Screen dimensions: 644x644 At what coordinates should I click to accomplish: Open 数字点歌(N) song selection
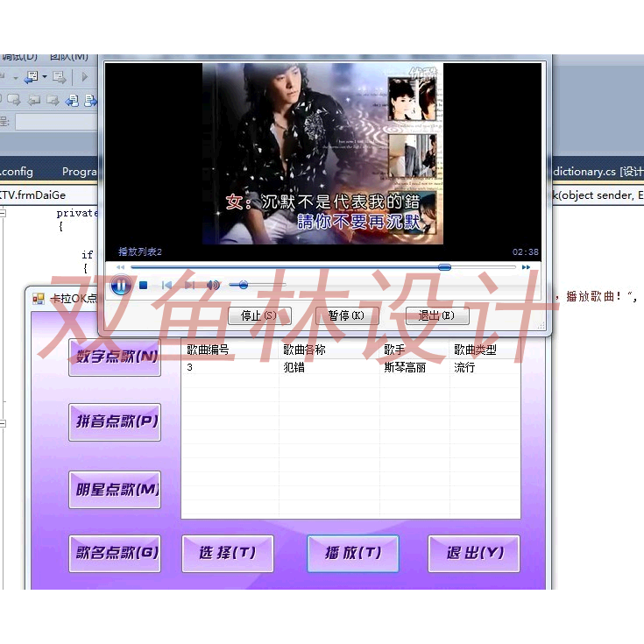pos(115,357)
